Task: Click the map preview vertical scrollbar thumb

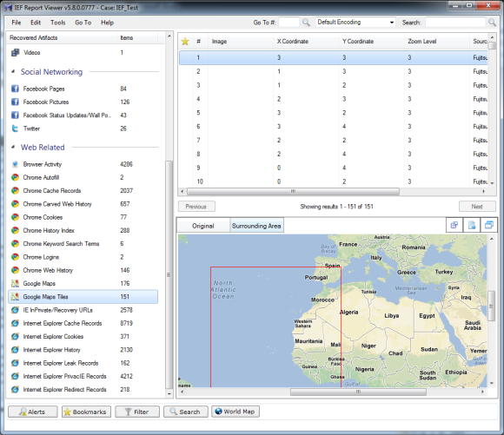Action: point(492,306)
